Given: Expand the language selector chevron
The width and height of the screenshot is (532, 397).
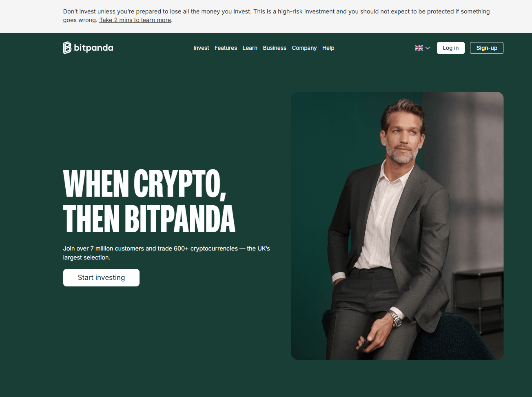Looking at the screenshot, I should point(428,48).
